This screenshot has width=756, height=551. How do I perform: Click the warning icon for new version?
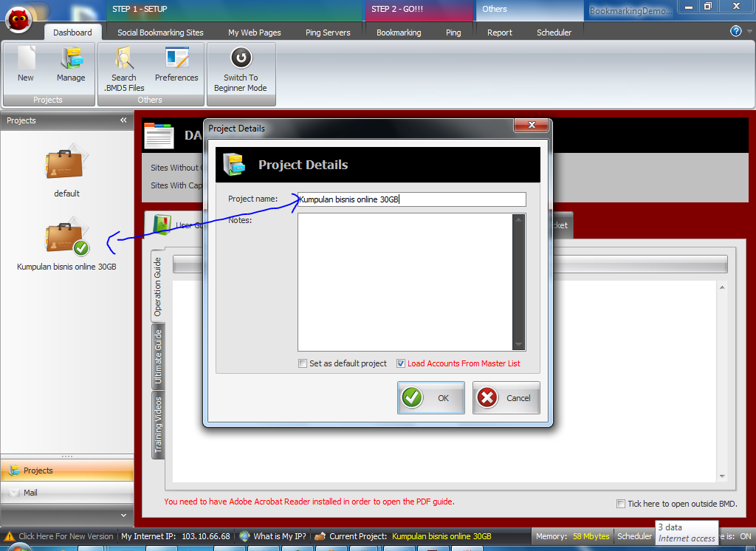tap(9, 536)
